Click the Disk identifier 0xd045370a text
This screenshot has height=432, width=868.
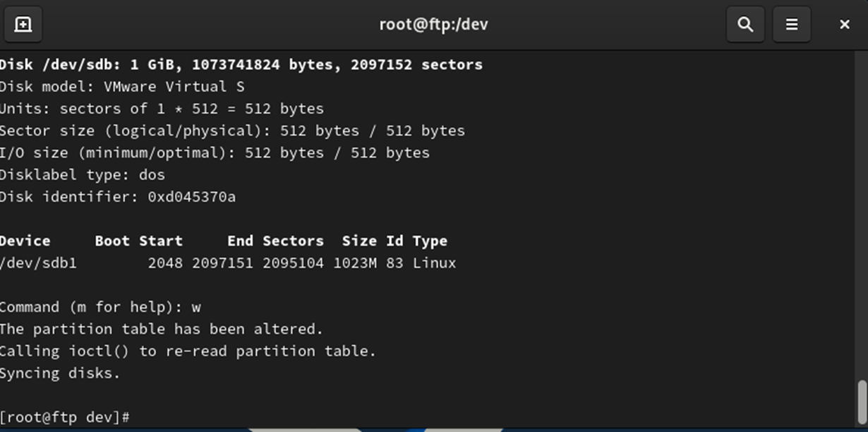coord(118,197)
